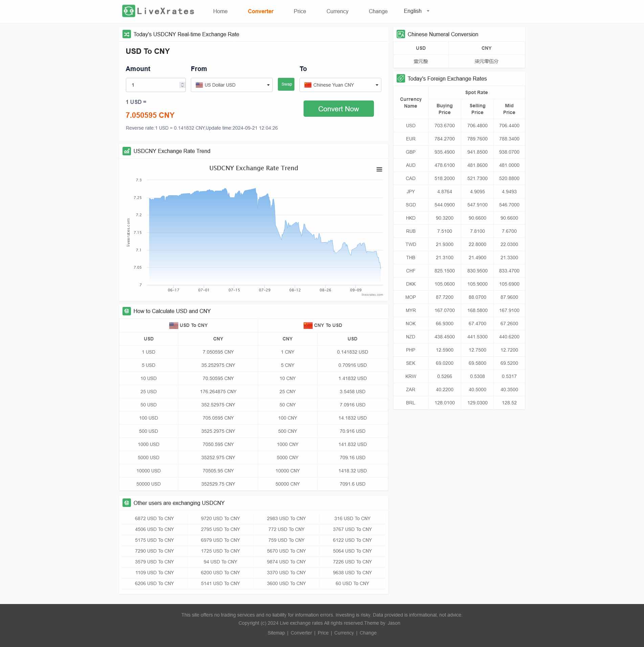Go to the Home menu item
The height and width of the screenshot is (647, 644).
click(x=220, y=11)
